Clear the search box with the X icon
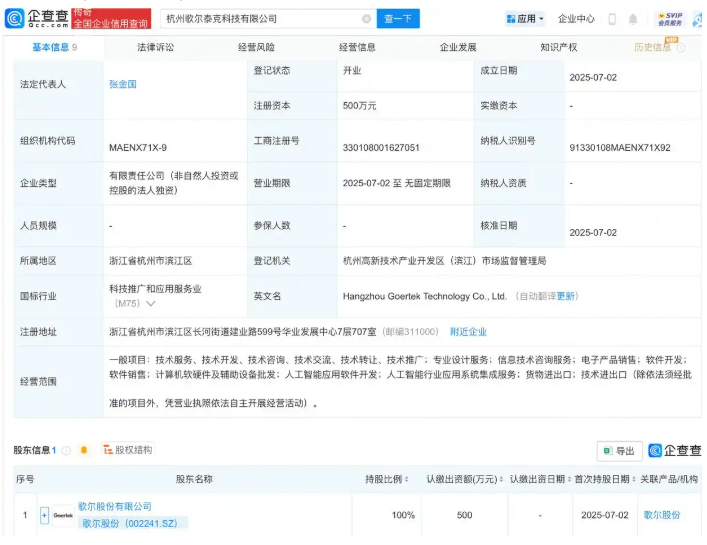The image size is (707, 545). (x=367, y=18)
